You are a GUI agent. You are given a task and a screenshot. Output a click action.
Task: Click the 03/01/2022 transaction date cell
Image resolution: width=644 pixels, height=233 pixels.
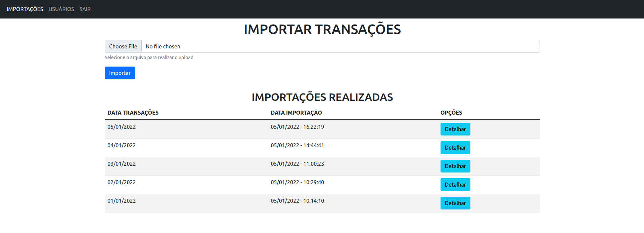tap(122, 164)
